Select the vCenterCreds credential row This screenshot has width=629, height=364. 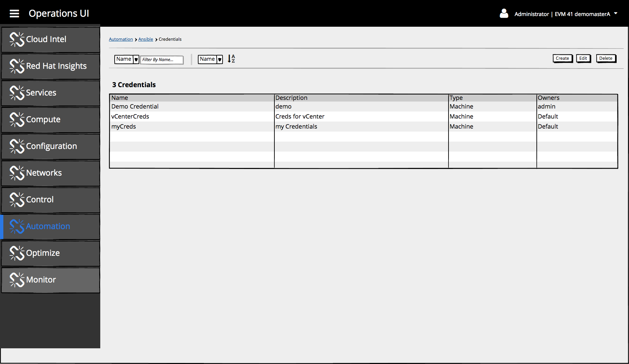coord(130,117)
